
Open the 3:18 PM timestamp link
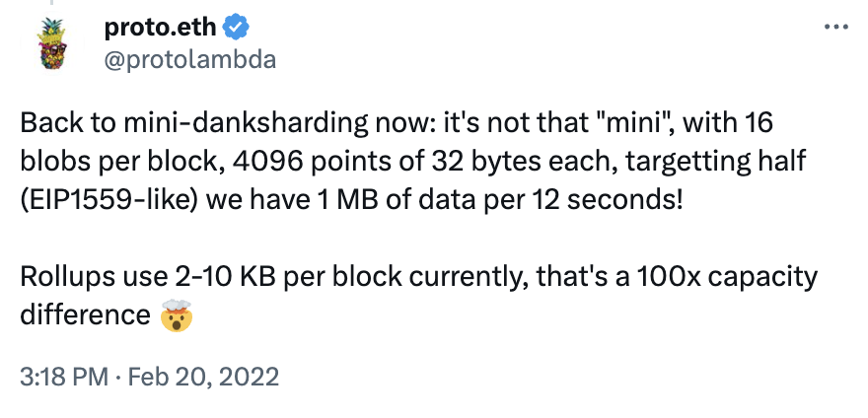[64, 377]
